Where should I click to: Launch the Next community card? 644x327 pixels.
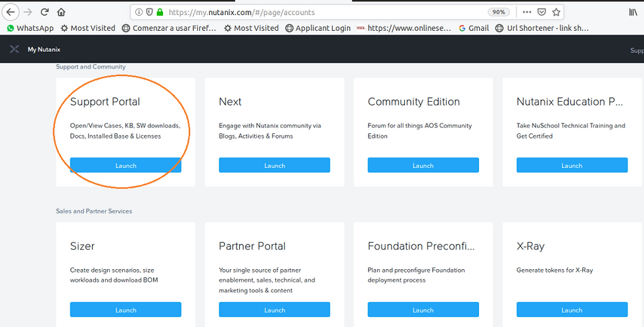tap(275, 165)
